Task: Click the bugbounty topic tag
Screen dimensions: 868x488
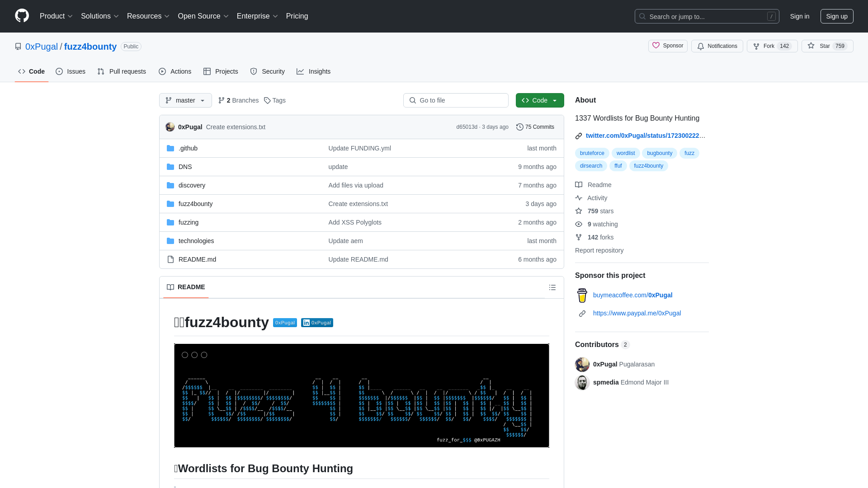Action: [659, 153]
